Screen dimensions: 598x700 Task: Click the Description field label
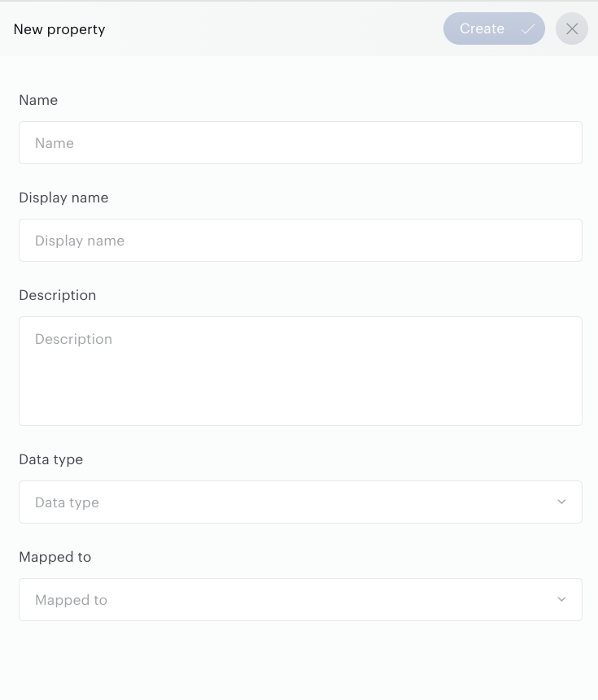click(x=57, y=296)
